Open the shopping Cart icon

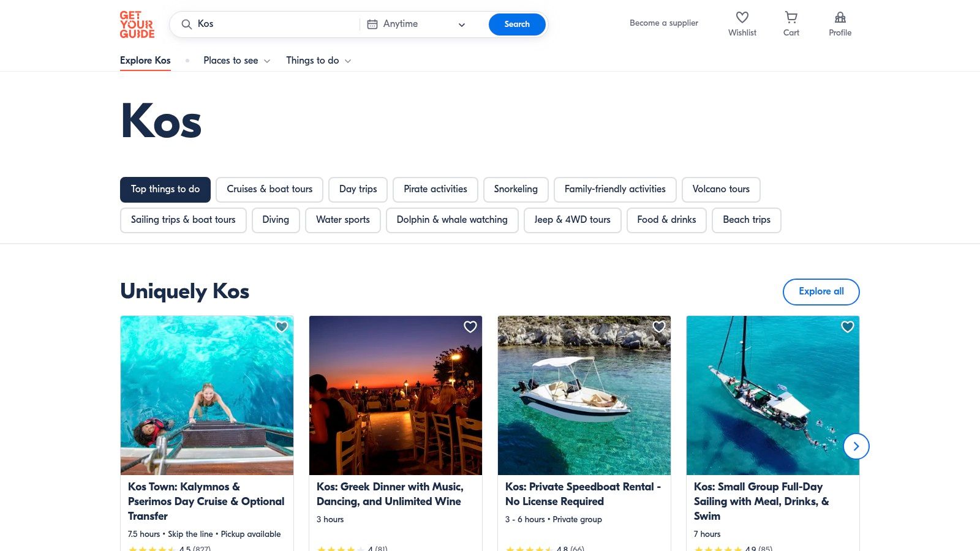(791, 17)
